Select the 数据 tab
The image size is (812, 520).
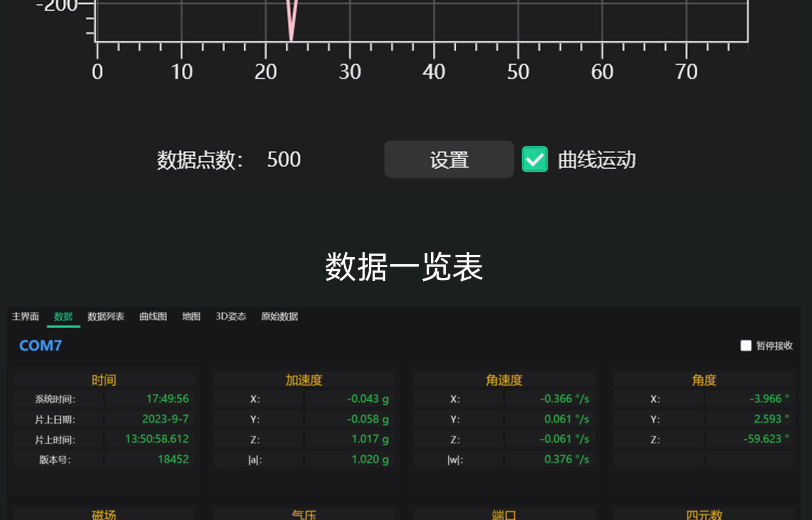coord(63,316)
